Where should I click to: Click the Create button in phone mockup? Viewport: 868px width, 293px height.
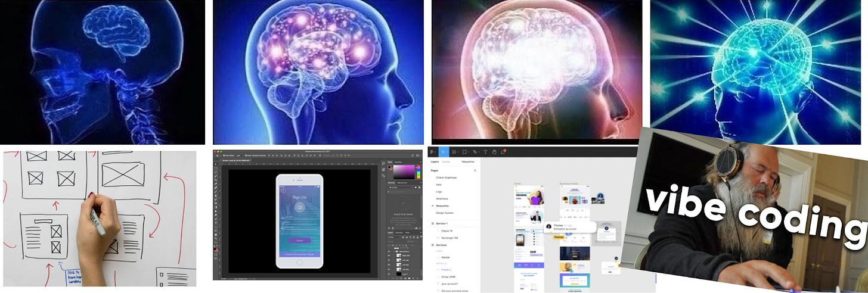[x=299, y=240]
